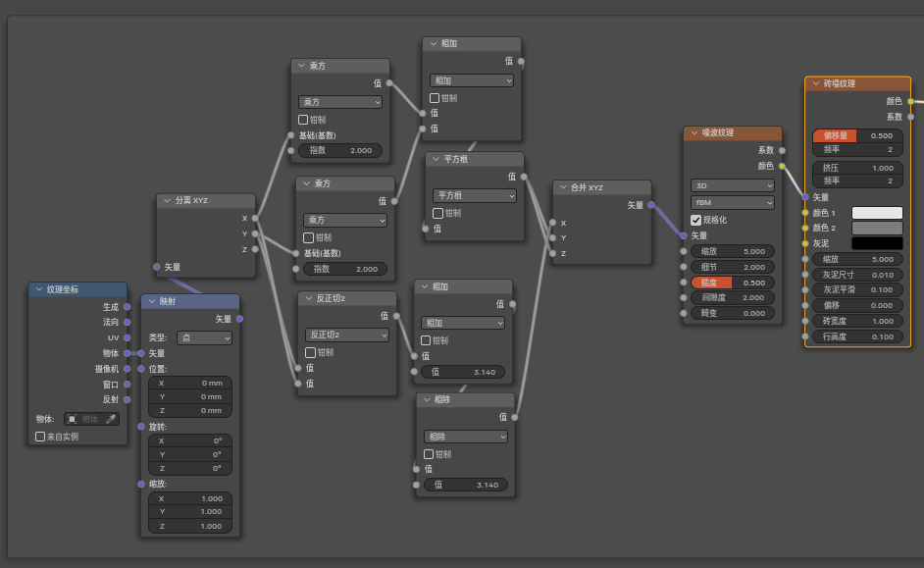Click the 糙度 slider in 噪波纹理
This screenshot has height=568, width=924.
point(733,282)
